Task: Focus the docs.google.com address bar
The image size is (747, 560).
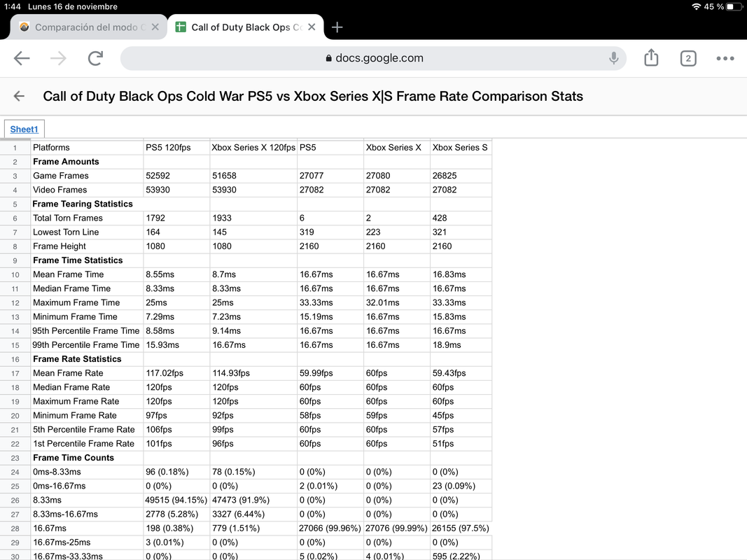Action: 373,58
